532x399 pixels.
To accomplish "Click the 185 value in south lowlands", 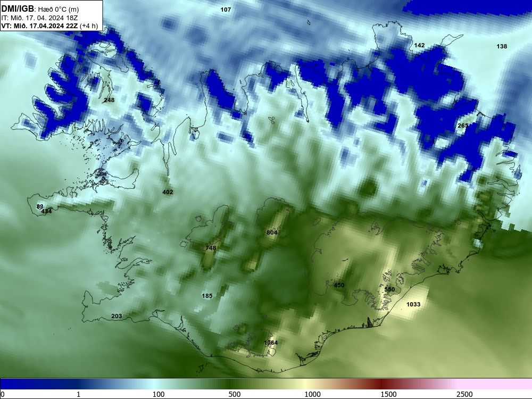I will point(207,296).
